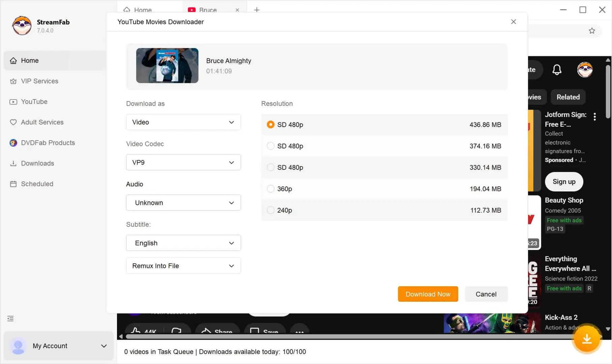Open the Remux Into File dropdown
This screenshot has height=364, width=612.
183,266
